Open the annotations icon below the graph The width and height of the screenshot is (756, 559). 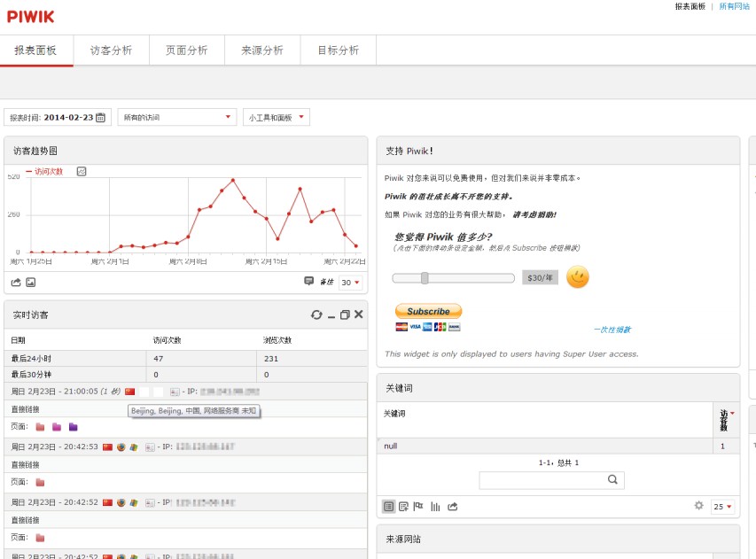click(309, 281)
